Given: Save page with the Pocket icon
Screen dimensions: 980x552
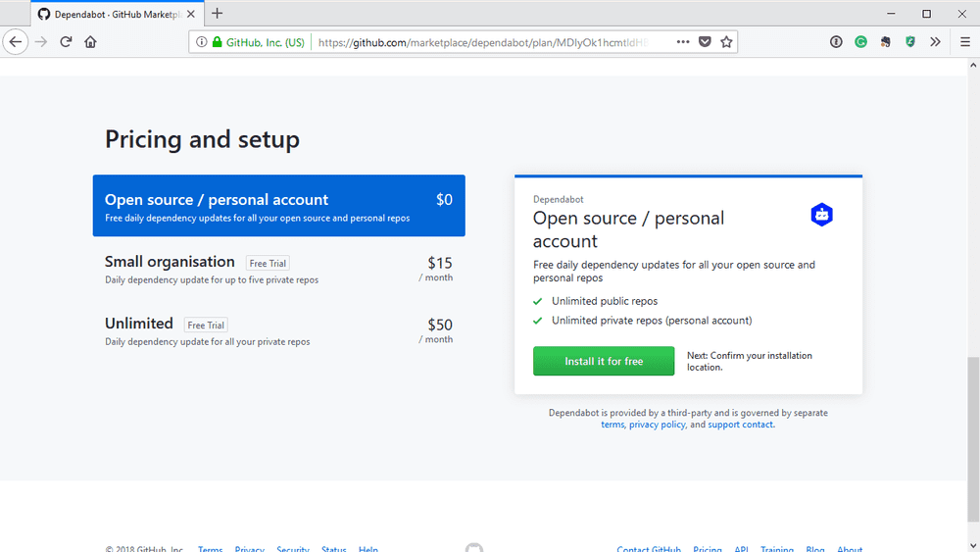Looking at the screenshot, I should pyautogui.click(x=705, y=42).
